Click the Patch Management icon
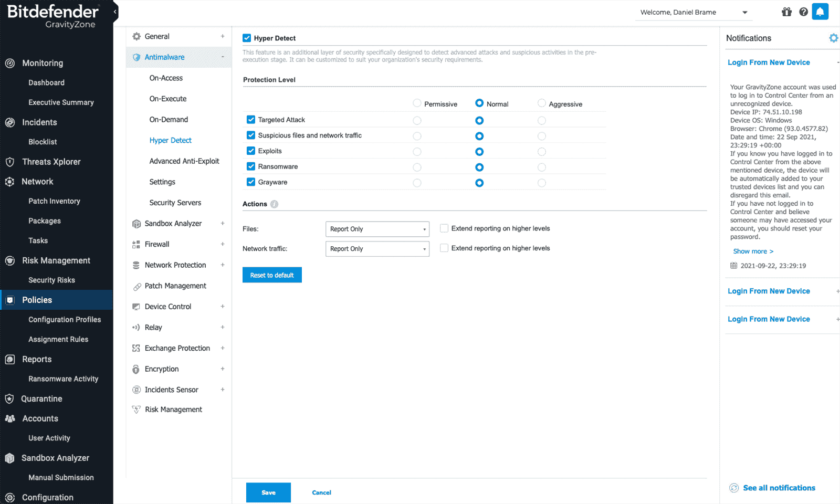Viewport: 840px width, 504px height. point(136,286)
